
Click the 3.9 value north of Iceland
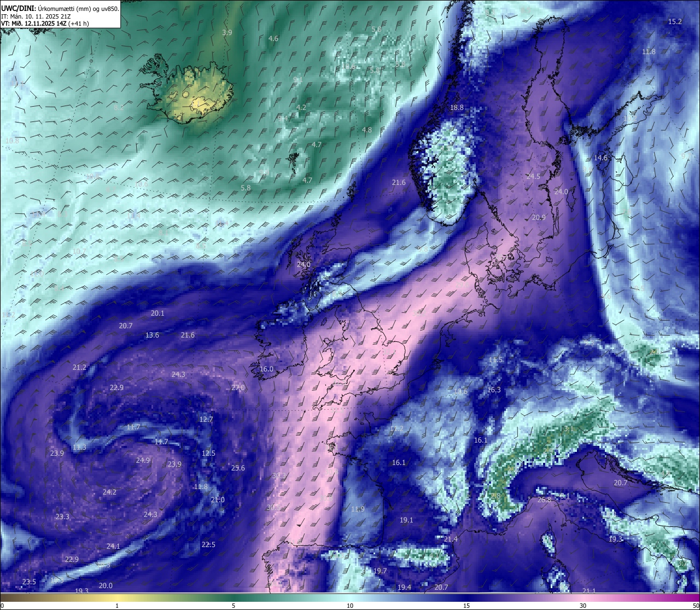point(227,33)
